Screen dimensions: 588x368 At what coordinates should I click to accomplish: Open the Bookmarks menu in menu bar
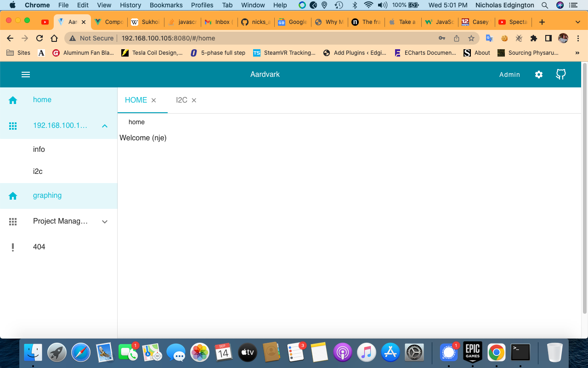(x=166, y=5)
